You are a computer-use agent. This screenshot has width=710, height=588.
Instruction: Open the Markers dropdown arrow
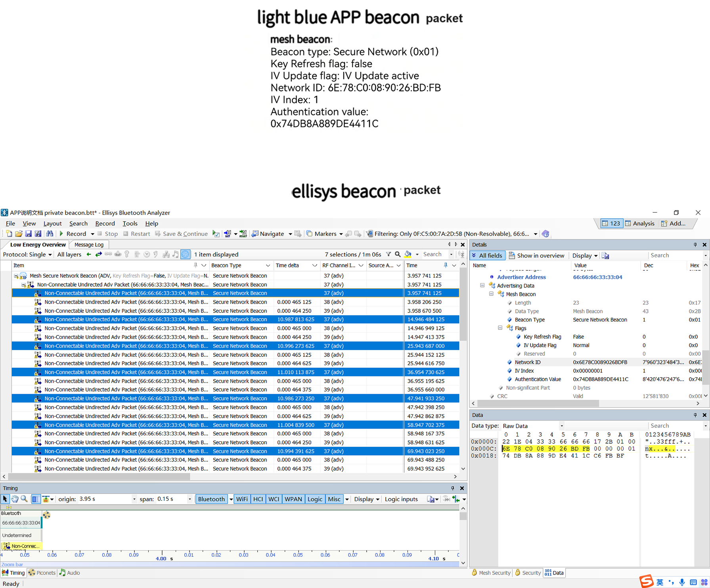pos(341,234)
